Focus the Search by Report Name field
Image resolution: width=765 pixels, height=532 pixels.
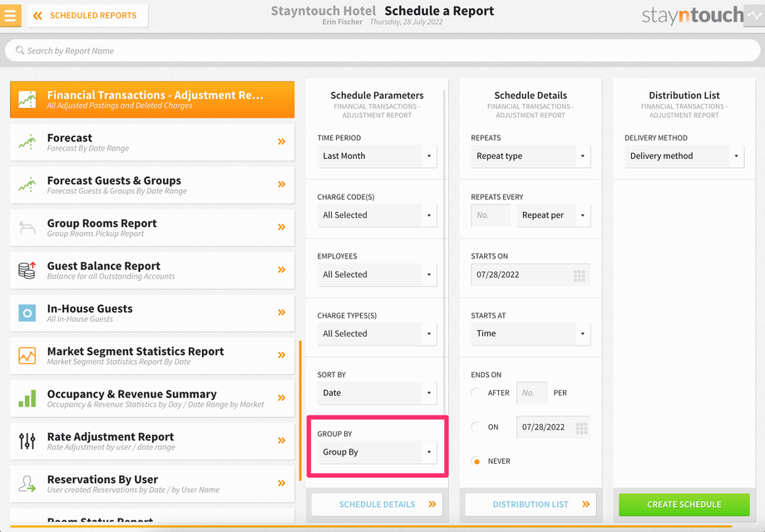(382, 50)
